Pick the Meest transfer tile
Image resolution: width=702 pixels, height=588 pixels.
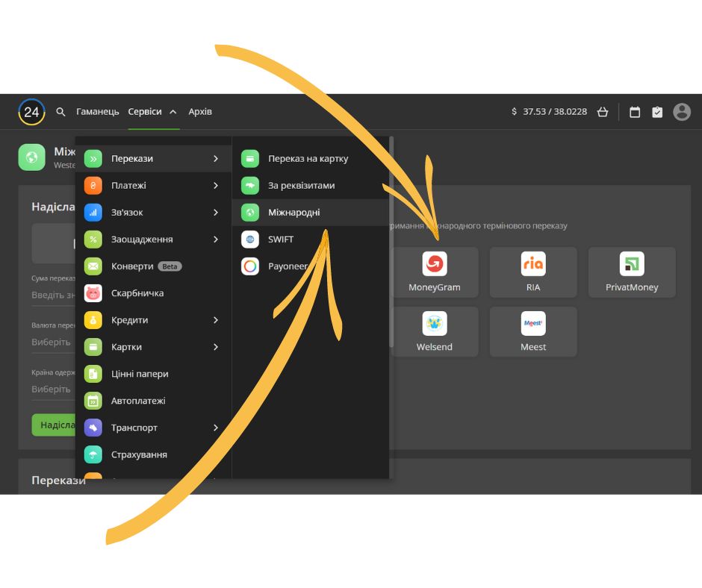point(532,332)
